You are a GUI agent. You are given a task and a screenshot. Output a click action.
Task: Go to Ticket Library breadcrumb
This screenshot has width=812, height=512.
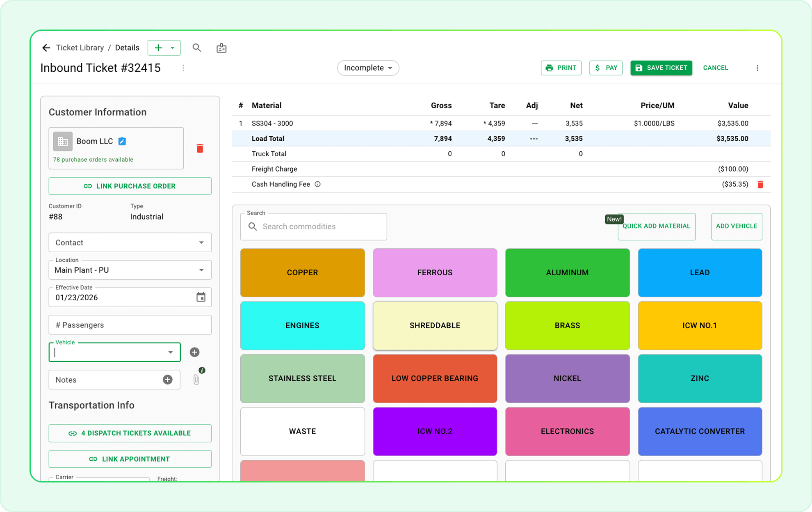point(80,48)
